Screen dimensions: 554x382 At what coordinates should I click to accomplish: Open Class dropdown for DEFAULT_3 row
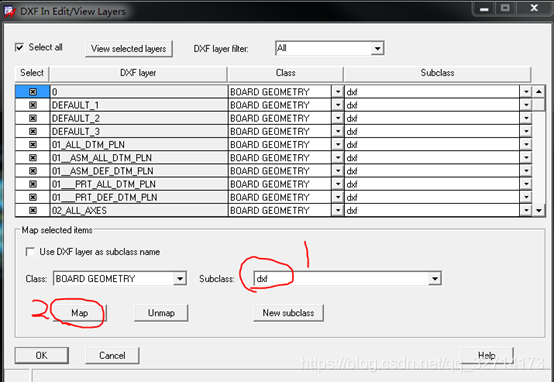338,131
